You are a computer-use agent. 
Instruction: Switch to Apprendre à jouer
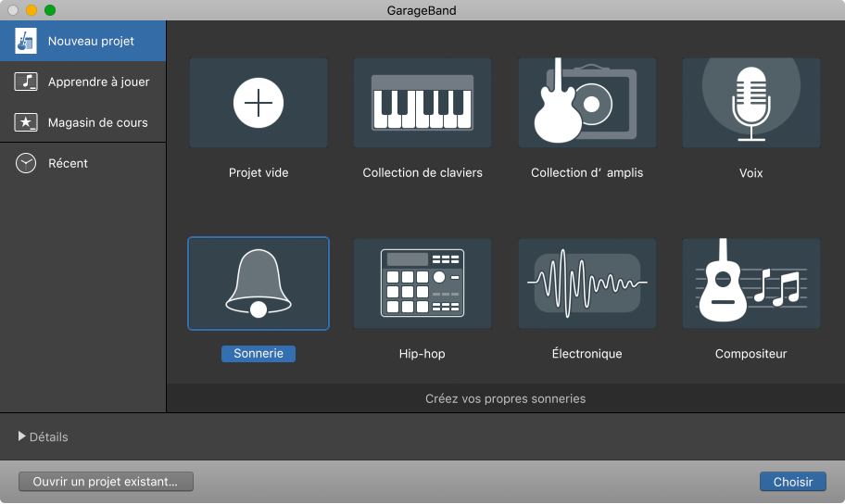(83, 82)
